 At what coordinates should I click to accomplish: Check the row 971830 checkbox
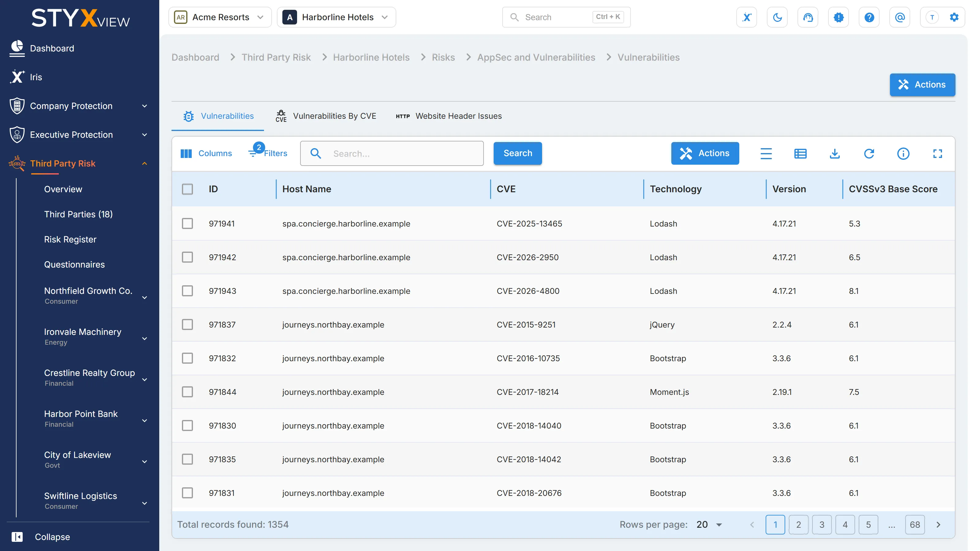[x=187, y=425]
